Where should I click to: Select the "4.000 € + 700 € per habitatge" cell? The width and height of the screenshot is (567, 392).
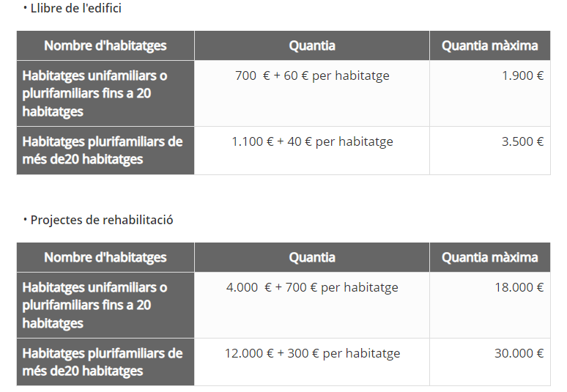[312, 287]
